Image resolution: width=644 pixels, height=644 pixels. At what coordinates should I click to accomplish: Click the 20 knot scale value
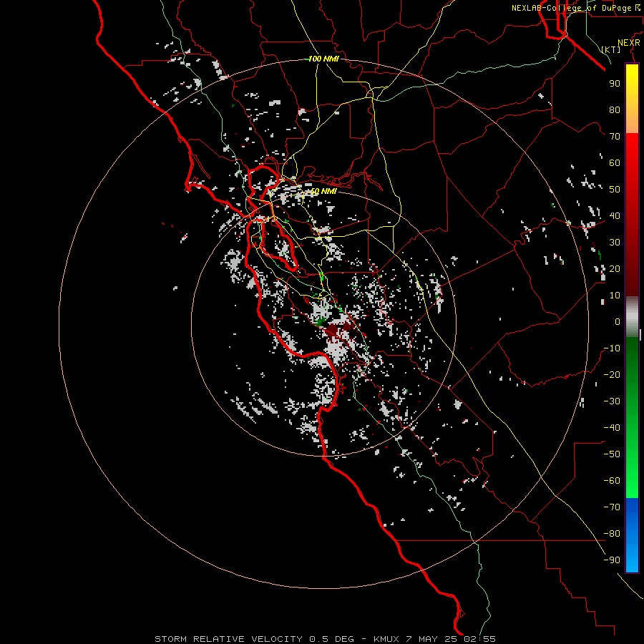click(615, 268)
